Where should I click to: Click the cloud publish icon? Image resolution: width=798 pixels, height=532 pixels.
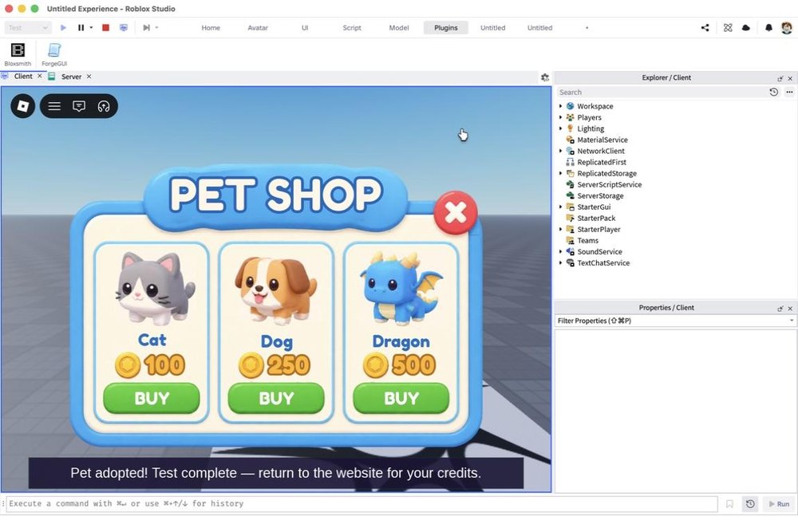tap(746, 27)
